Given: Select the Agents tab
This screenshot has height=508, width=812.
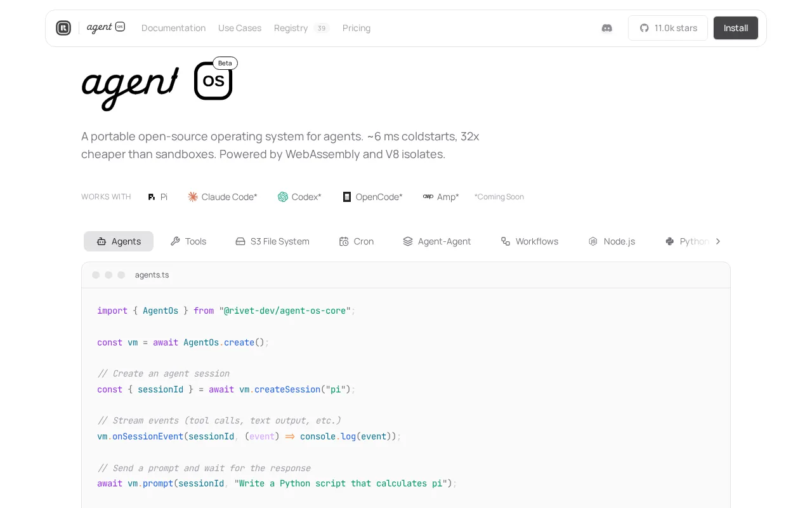Looking at the screenshot, I should click(x=119, y=241).
